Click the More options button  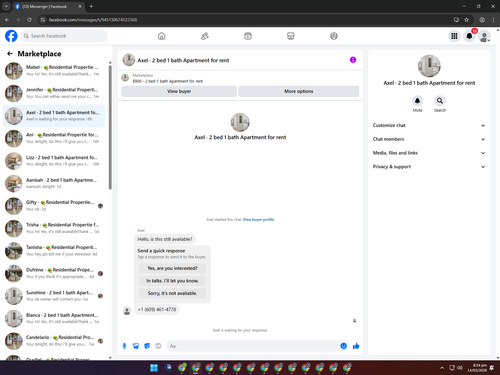299,91
